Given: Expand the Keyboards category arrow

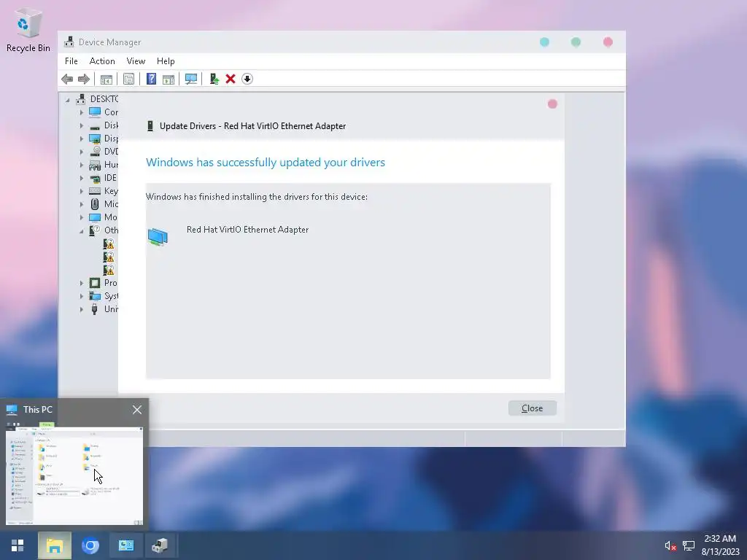Looking at the screenshot, I should click(82, 191).
